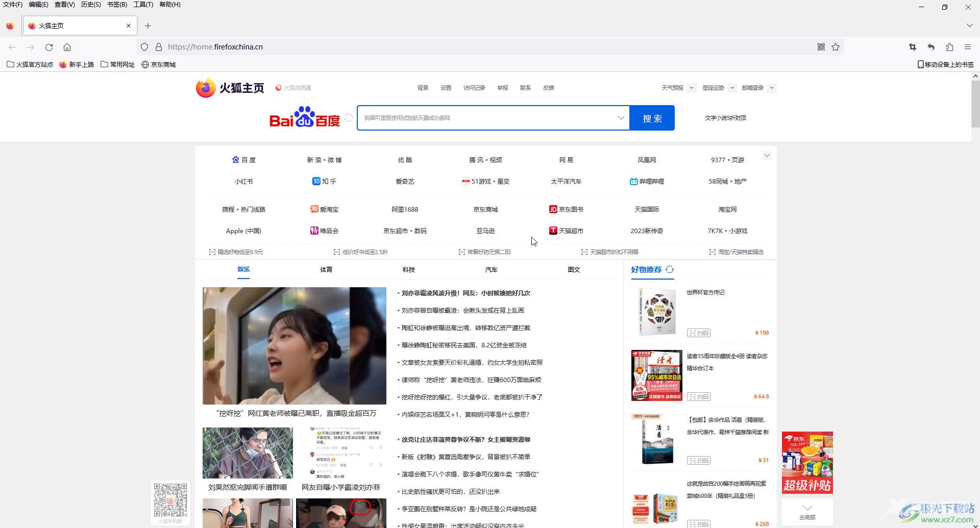
Task: Open the hamburger application menu
Action: point(968,47)
